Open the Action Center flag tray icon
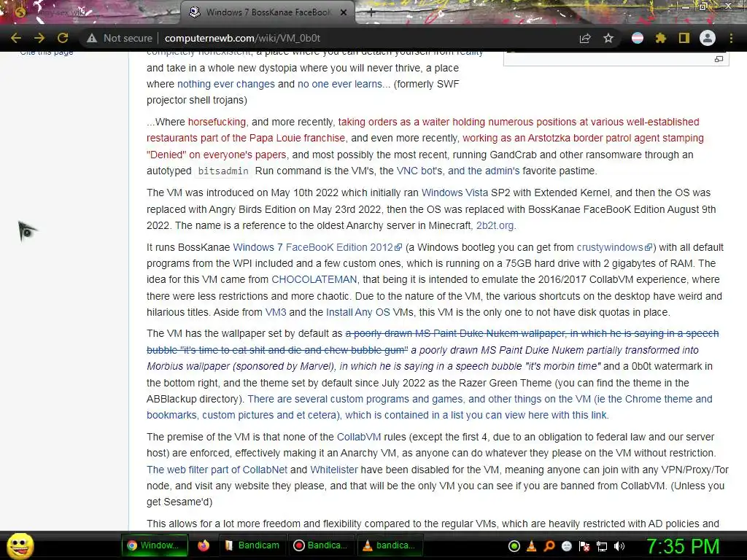Viewport: 747px width, 560px height. coord(584,547)
